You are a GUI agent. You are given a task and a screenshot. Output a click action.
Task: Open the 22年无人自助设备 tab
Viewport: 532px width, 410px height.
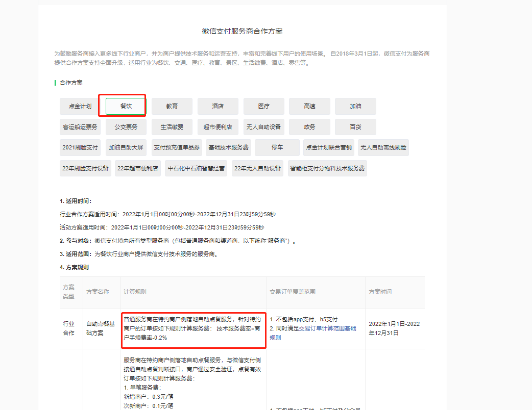(257, 168)
